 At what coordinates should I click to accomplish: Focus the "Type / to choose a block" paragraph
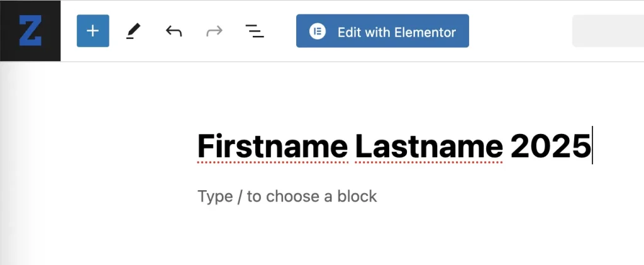click(x=287, y=196)
